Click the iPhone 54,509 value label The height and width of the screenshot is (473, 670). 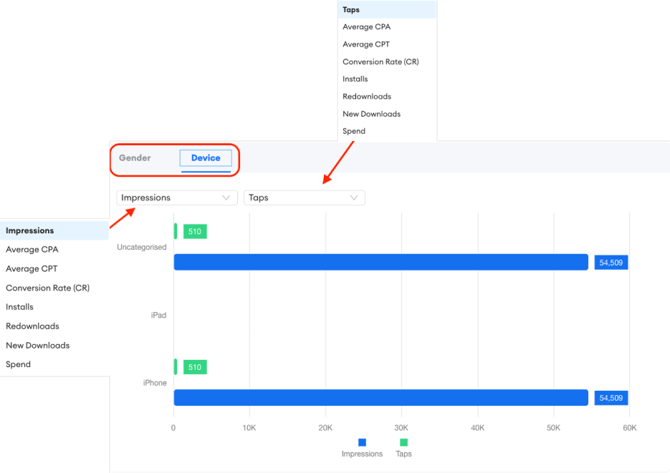(611, 398)
